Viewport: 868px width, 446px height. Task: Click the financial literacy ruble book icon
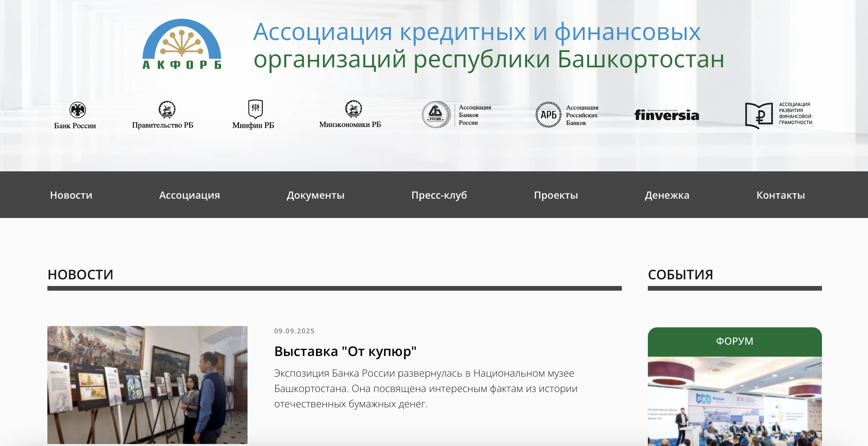pyautogui.click(x=759, y=115)
